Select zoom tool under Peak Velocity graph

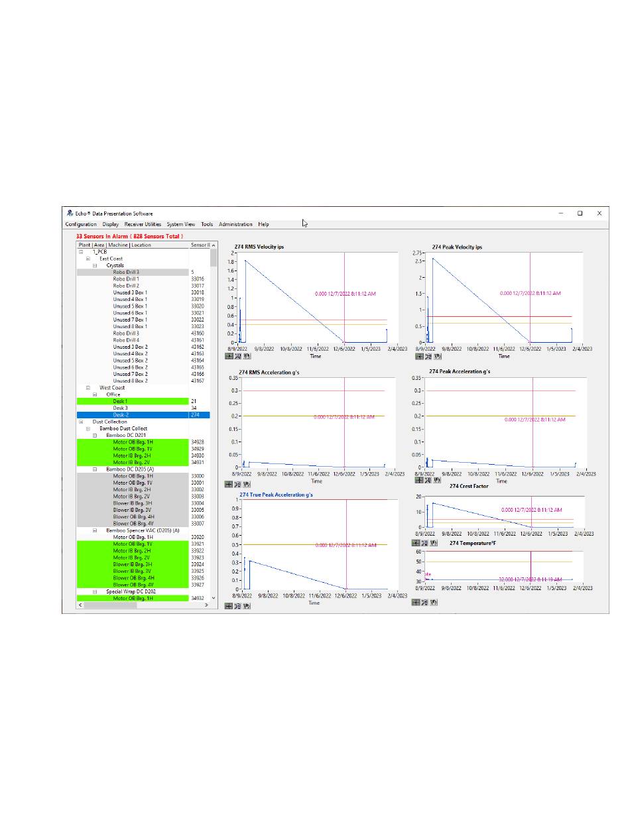(x=428, y=356)
